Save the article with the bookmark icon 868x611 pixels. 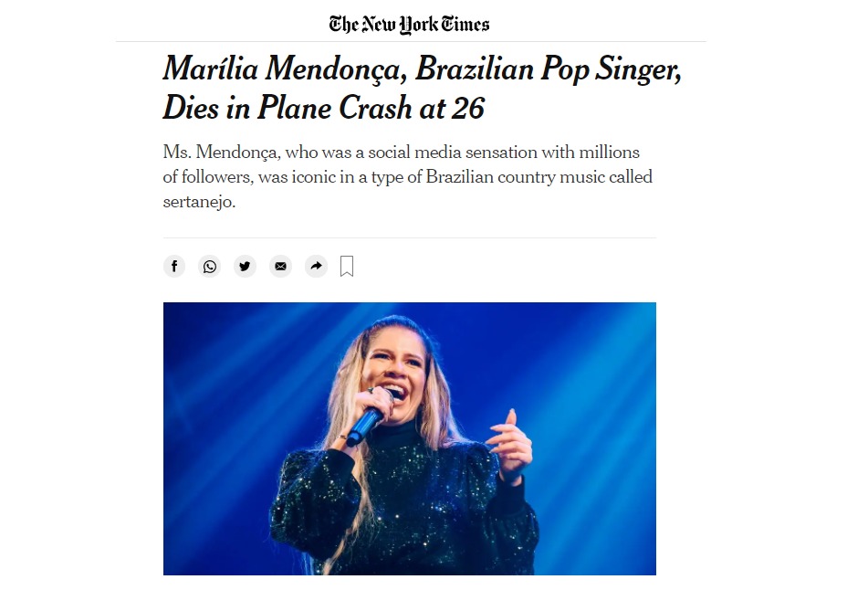(347, 267)
